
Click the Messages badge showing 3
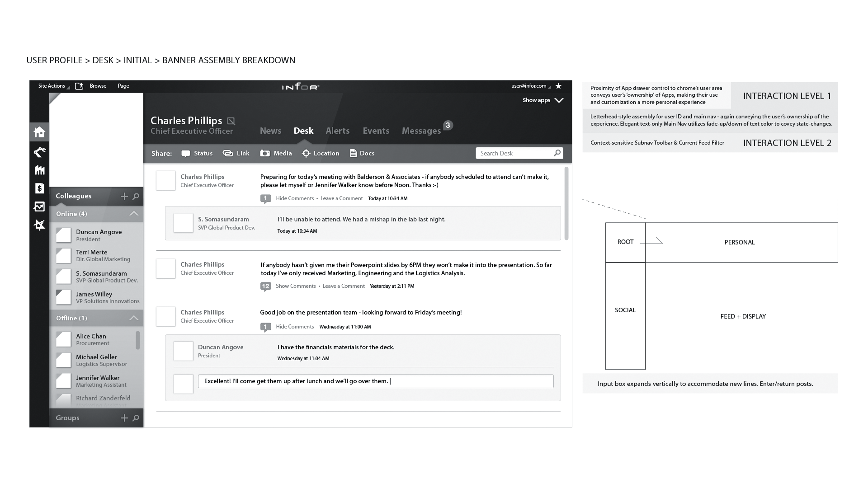(448, 125)
